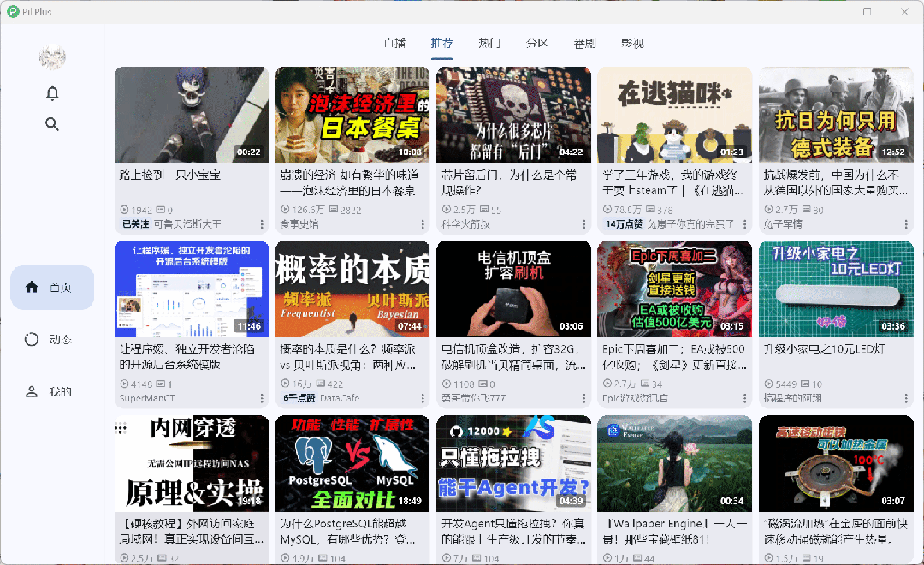Open more options on 路上捡到一只小宝宝 card
Viewport: 924px width, 565px height.
click(x=261, y=223)
